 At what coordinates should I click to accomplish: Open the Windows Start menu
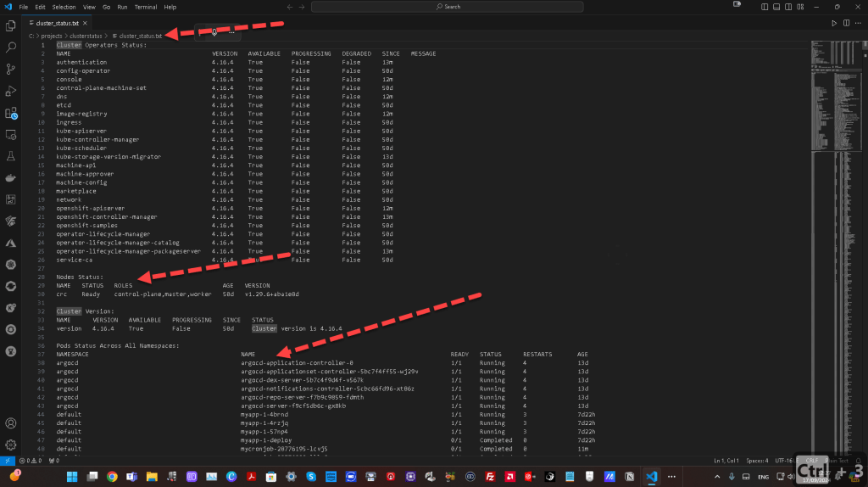click(x=72, y=477)
